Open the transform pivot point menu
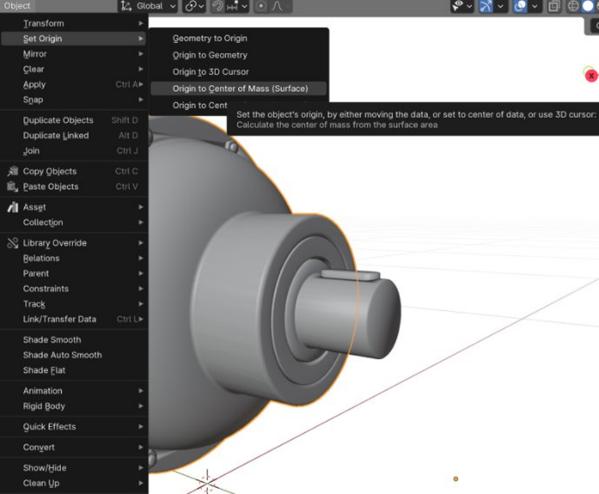The image size is (599, 494). click(194, 6)
